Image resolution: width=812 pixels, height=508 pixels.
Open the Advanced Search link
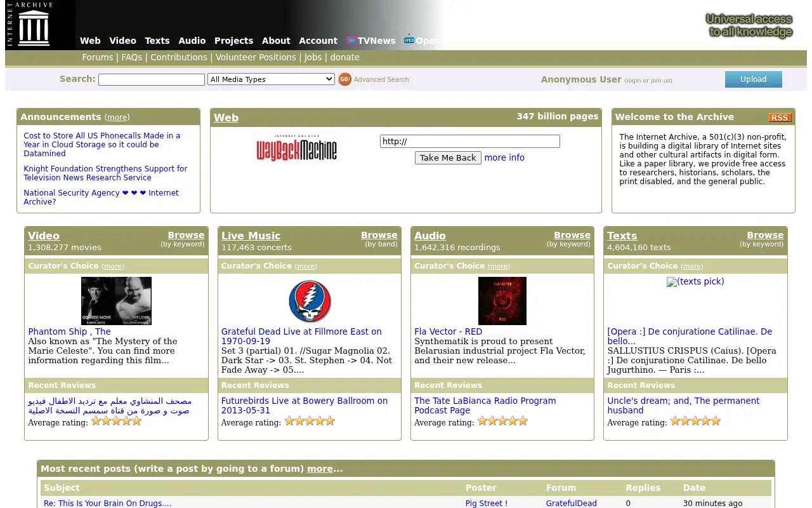pyautogui.click(x=381, y=79)
